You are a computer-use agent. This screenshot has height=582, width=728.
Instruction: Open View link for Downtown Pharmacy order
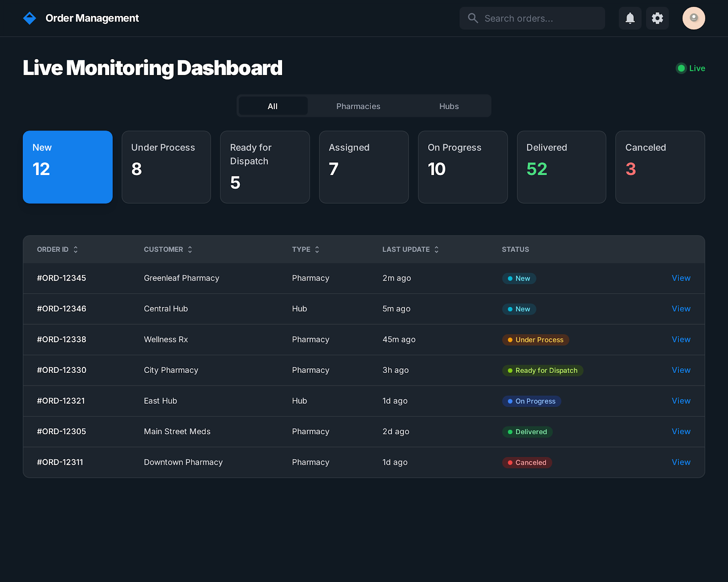(681, 462)
